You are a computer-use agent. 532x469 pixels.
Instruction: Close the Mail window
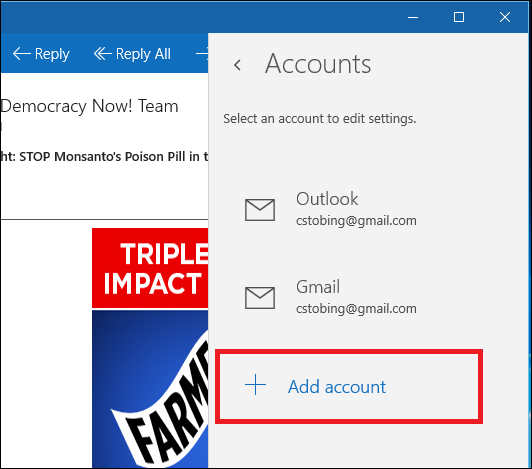click(x=505, y=17)
